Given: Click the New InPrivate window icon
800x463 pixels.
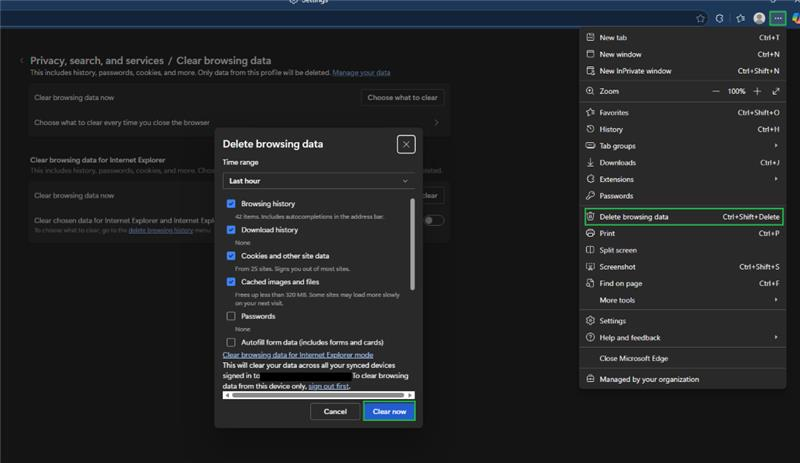Looking at the screenshot, I should pyautogui.click(x=590, y=71).
